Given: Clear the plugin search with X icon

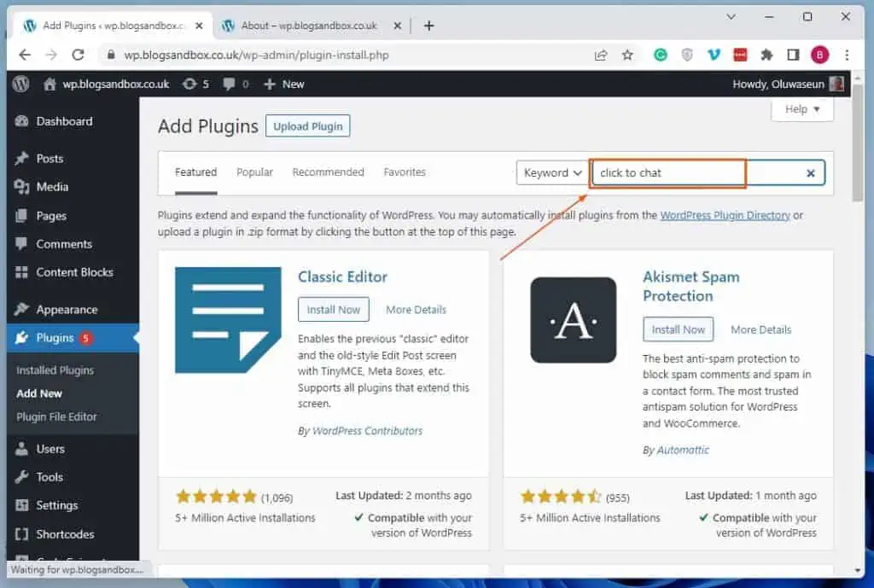Looking at the screenshot, I should pos(811,173).
